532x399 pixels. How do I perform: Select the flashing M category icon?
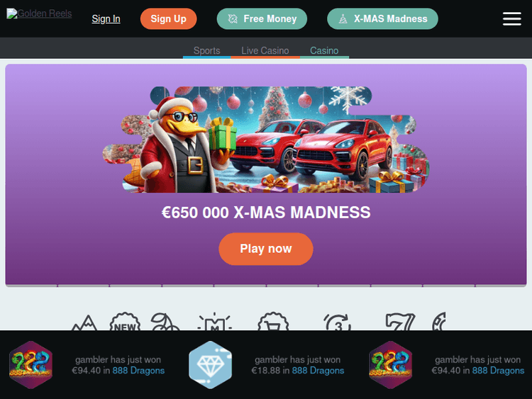[214, 321]
